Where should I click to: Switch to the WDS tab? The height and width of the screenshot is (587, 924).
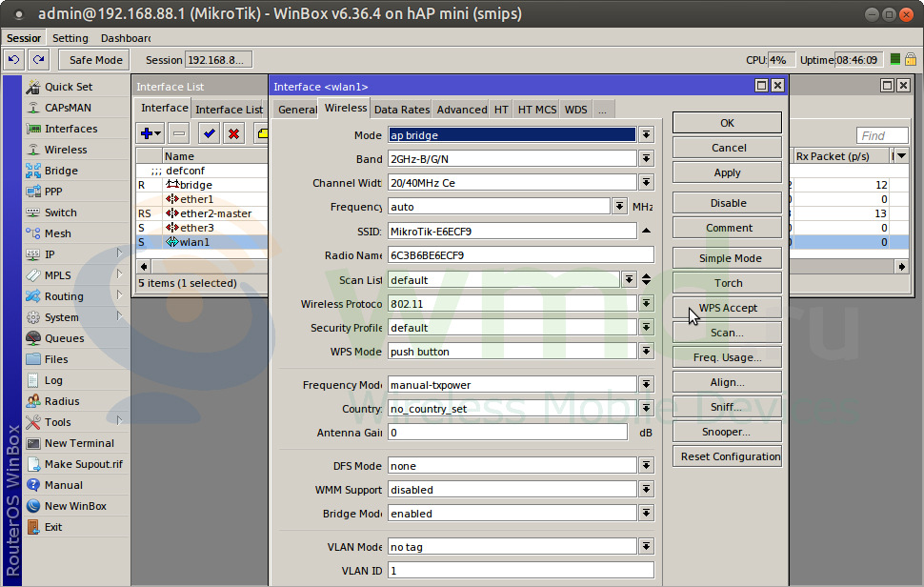575,109
